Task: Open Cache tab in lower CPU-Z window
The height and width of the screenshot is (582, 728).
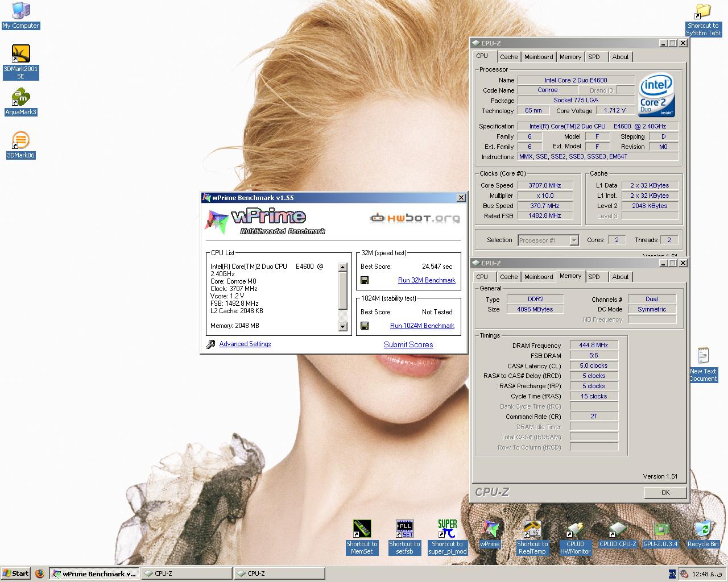Action: (508, 277)
